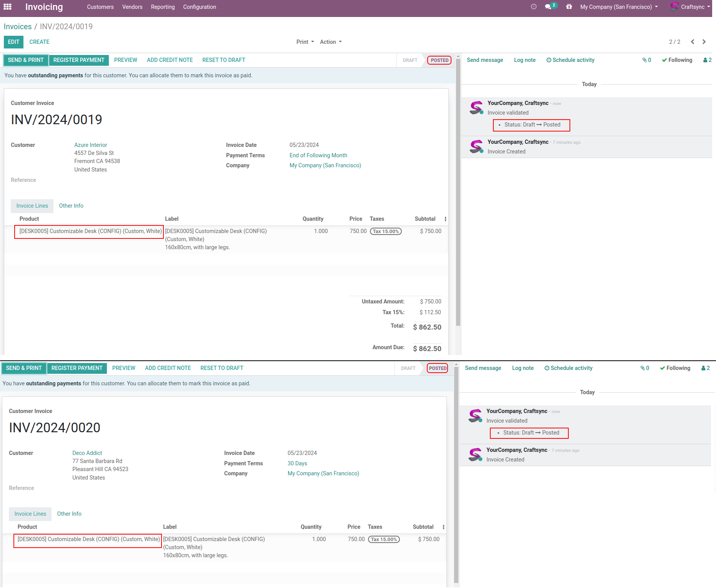716x588 pixels.
Task: Show followers icon in INV/2024/0019 chatter
Action: [707, 60]
